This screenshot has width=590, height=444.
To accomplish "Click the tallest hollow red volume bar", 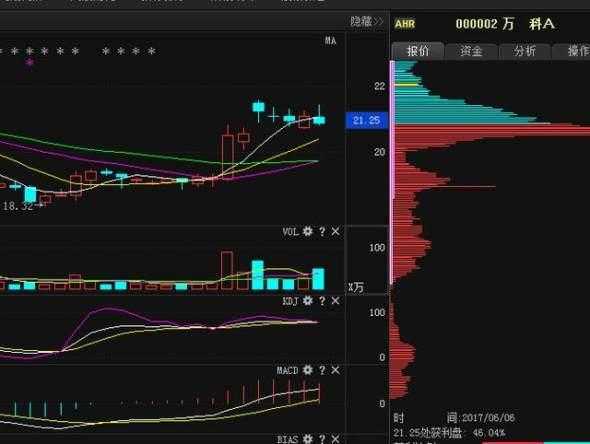I will tap(227, 271).
